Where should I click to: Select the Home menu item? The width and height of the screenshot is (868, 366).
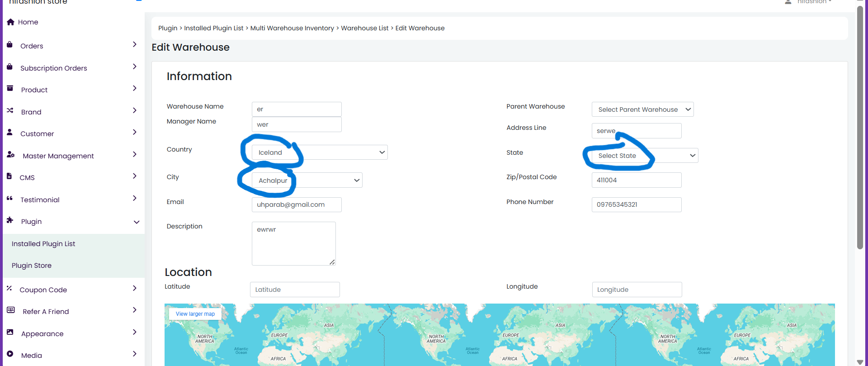[x=28, y=22]
